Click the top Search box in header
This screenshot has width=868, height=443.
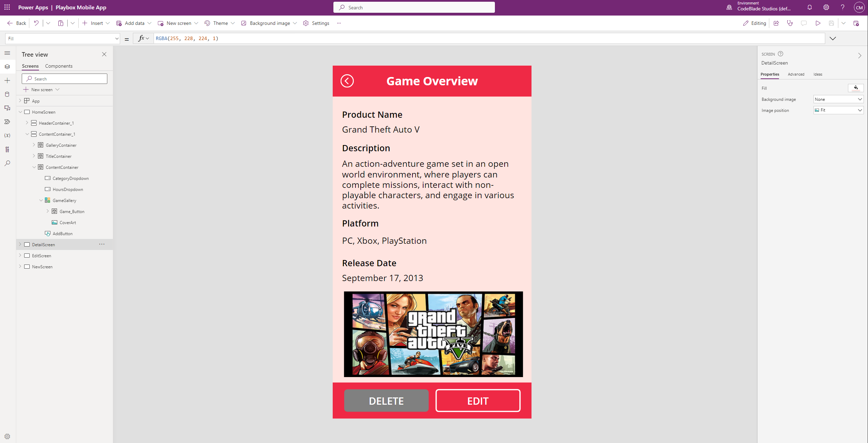[x=414, y=7]
